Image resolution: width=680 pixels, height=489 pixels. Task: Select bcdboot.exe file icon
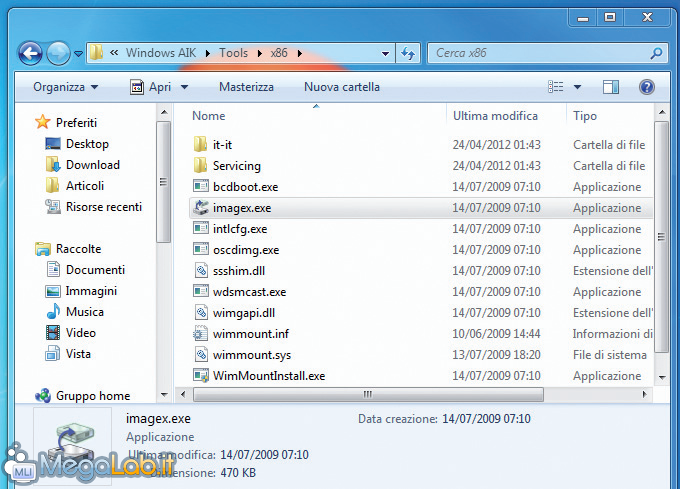click(200, 186)
